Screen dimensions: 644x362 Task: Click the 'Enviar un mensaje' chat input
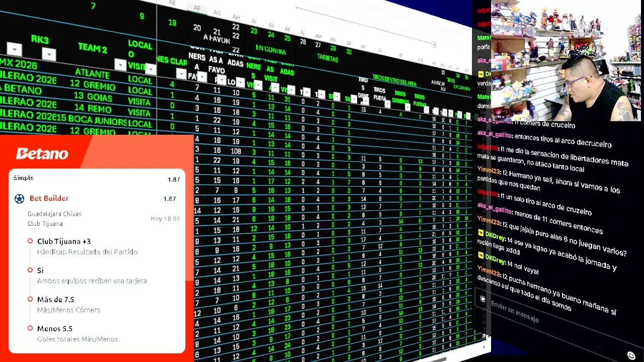tap(515, 312)
